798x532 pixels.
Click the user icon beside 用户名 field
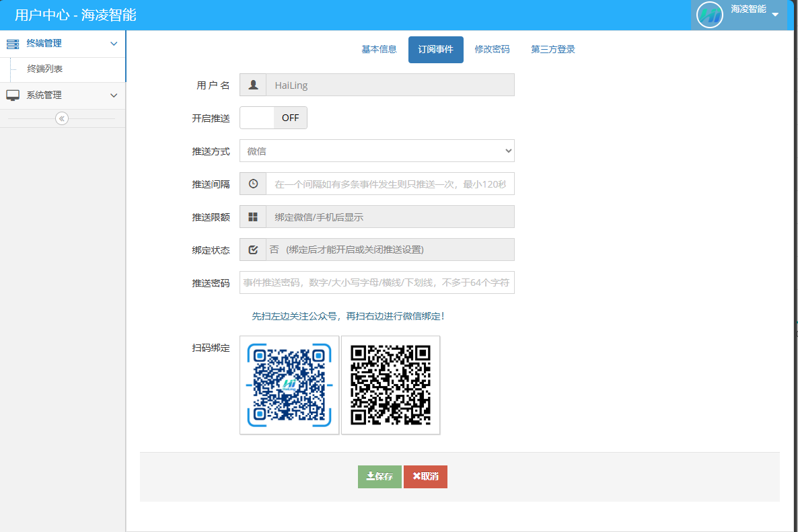click(253, 85)
